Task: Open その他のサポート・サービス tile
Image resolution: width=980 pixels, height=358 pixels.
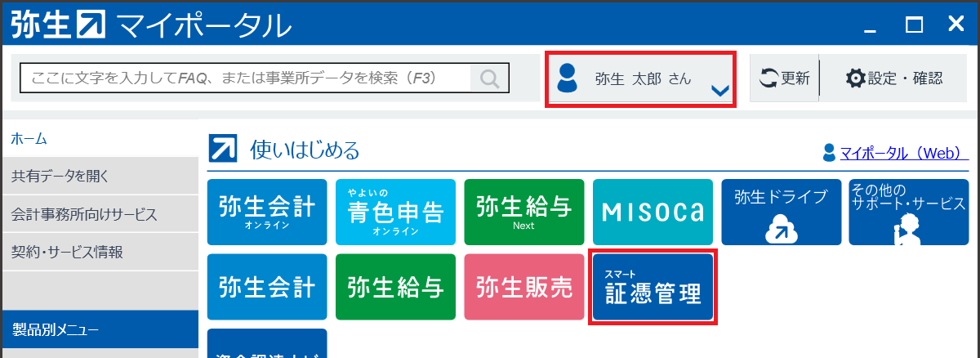Action: pyautogui.click(x=909, y=212)
